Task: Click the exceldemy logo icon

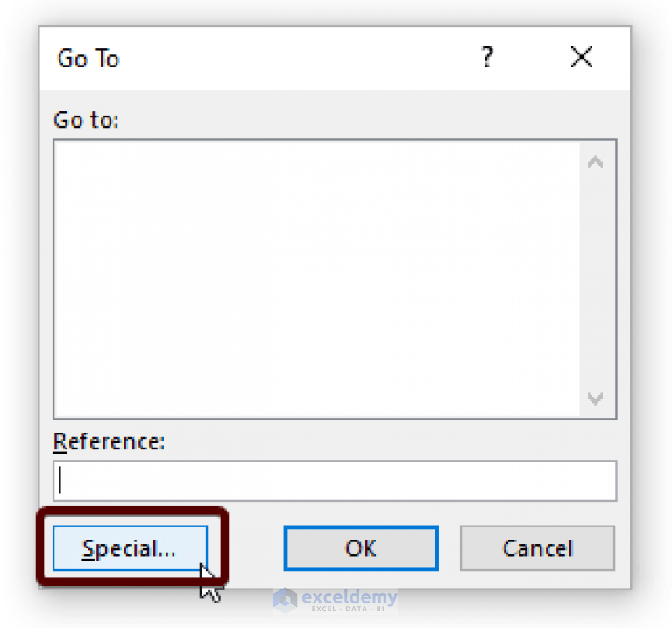Action: pyautogui.click(x=285, y=599)
